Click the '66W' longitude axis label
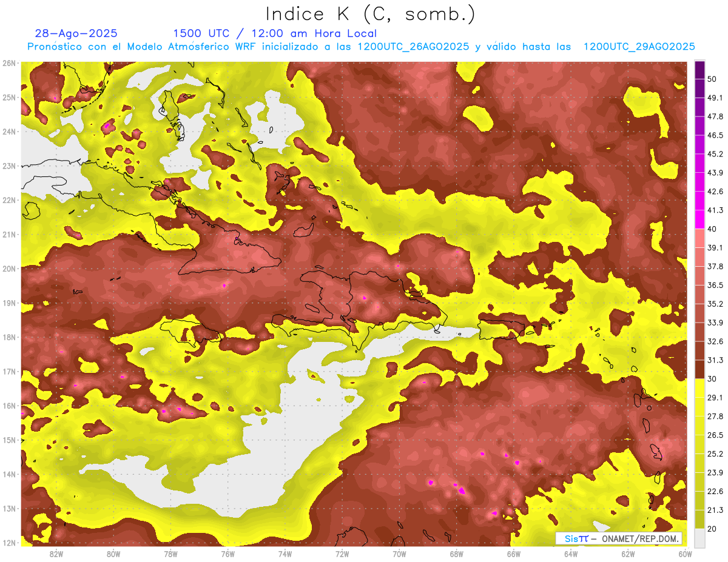This screenshot has width=728, height=562. coord(513,554)
